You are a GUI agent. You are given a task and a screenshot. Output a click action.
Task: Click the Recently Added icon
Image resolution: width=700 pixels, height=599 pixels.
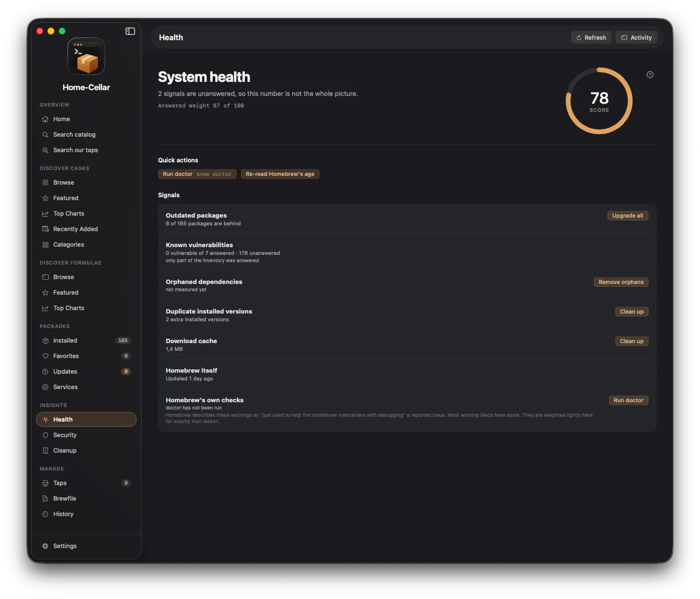[45, 229]
